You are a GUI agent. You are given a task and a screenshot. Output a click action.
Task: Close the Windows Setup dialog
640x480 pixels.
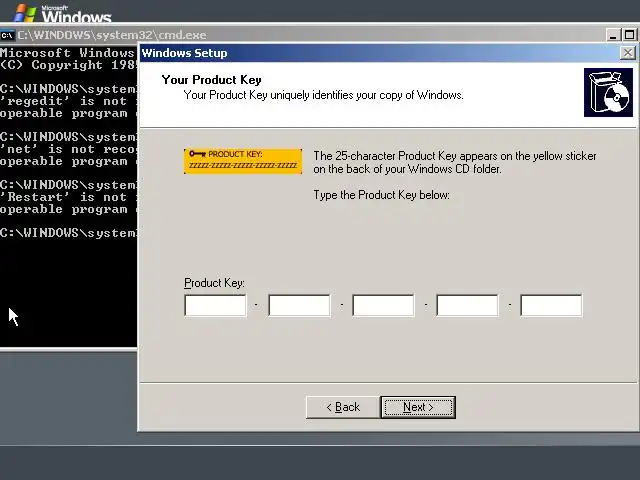(627, 53)
